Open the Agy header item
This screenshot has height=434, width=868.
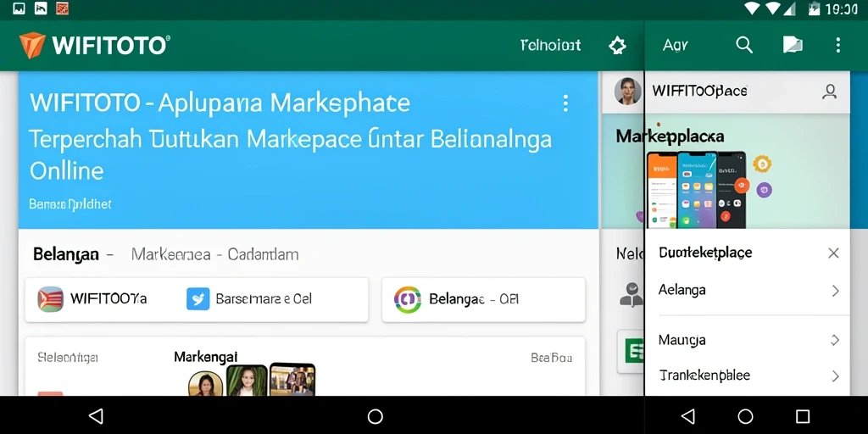[x=676, y=46]
